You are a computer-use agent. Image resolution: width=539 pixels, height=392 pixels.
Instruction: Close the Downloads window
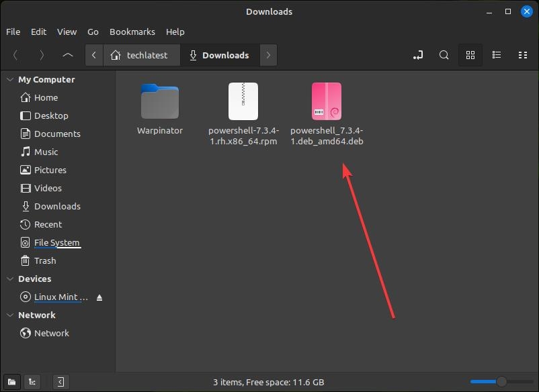click(527, 11)
